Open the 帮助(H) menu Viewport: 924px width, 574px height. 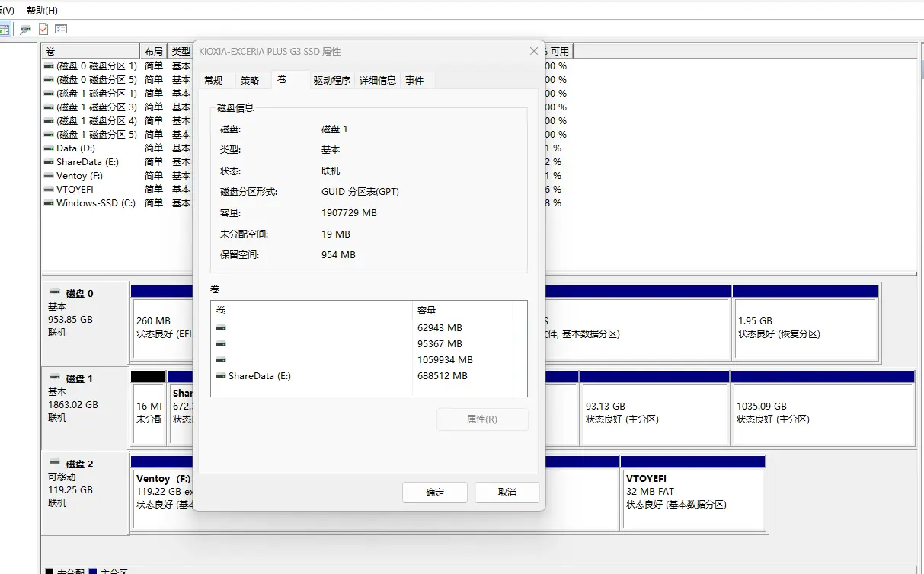point(42,11)
